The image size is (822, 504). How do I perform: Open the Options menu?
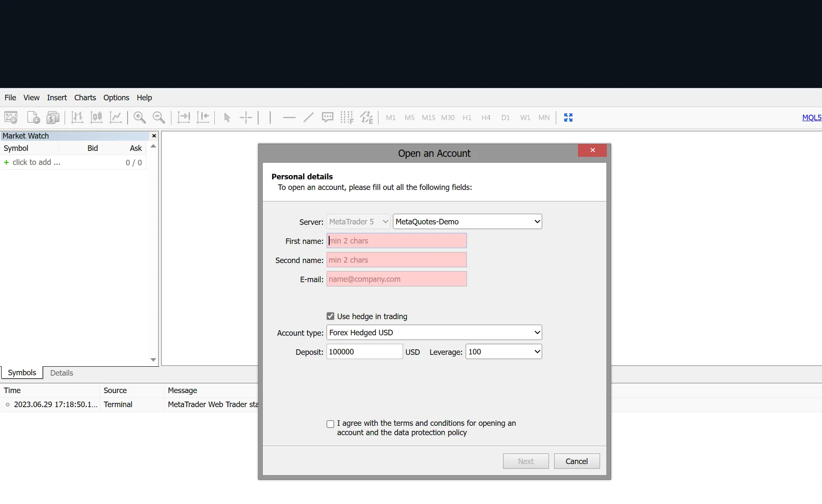[116, 97]
